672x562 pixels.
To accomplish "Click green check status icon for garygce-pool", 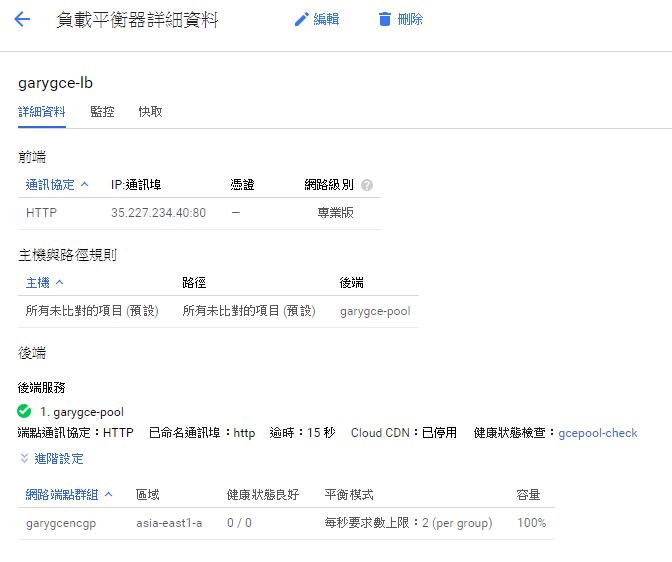I will tap(24, 411).
